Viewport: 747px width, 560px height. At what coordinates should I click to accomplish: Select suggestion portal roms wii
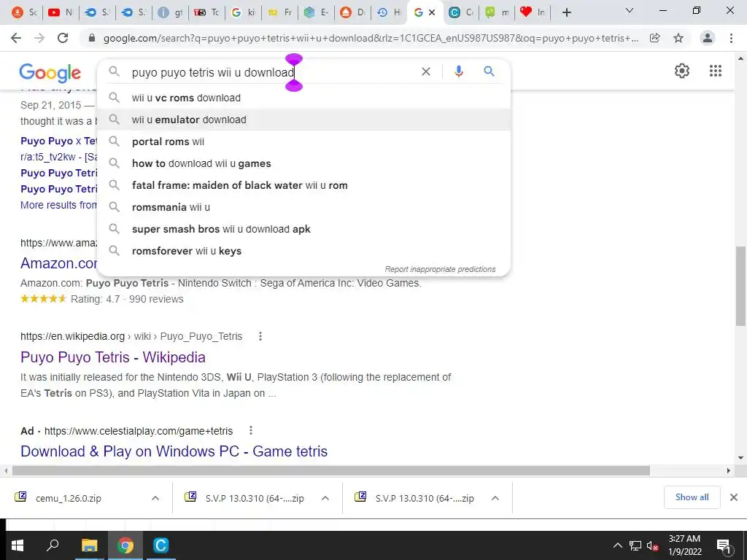tap(303, 141)
